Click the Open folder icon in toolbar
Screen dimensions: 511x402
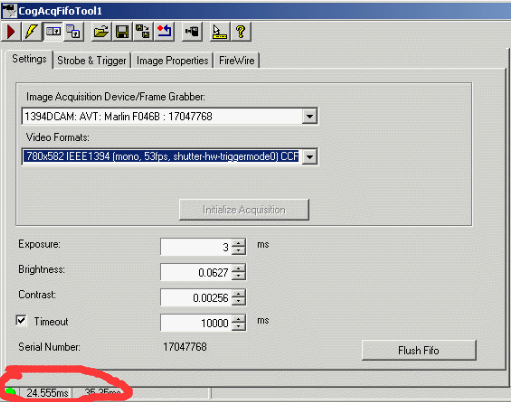point(101,32)
